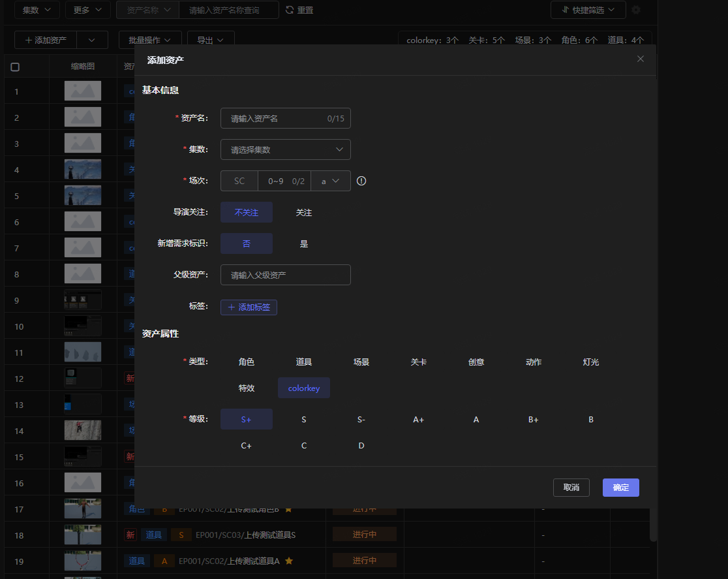
Task: Open thumbnail image in row 4
Action: tap(83, 169)
